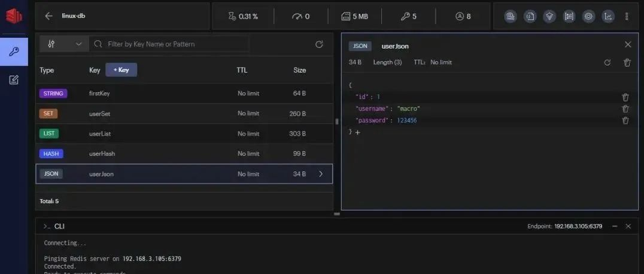Click the RediSearch module icon
This screenshot has height=274, width=644.
click(510, 16)
